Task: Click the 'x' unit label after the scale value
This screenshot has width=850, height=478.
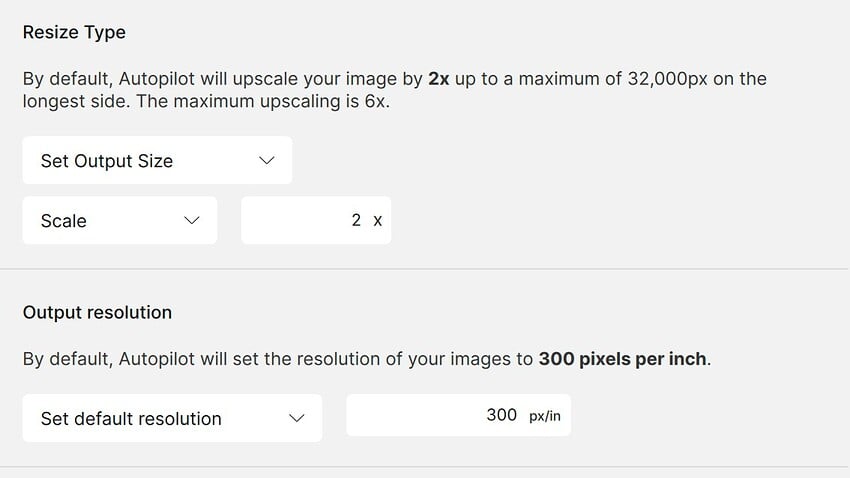Action: [377, 221]
